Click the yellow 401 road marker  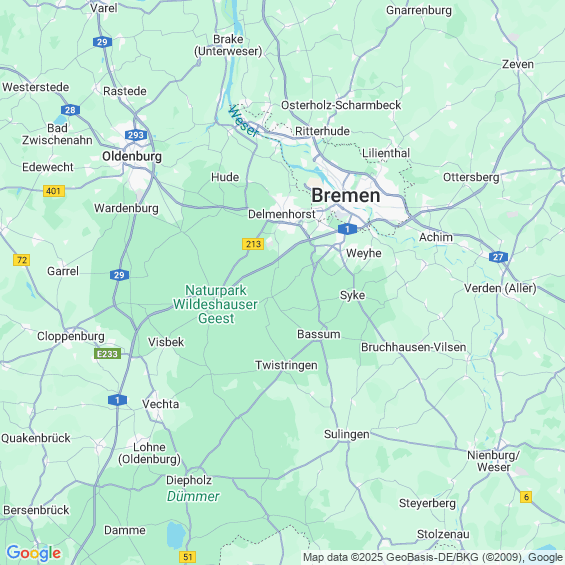coord(54,191)
